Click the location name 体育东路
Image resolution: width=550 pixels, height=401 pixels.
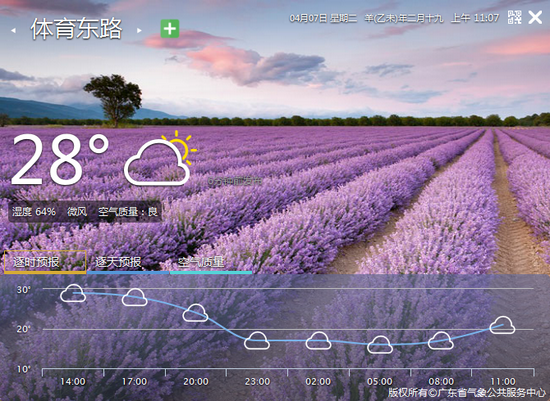[76, 29]
